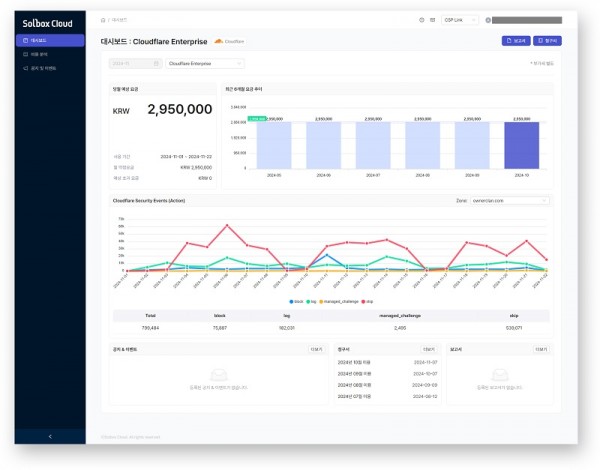
Task: Click the 더보기 button in reports panel
Action: 541,349
